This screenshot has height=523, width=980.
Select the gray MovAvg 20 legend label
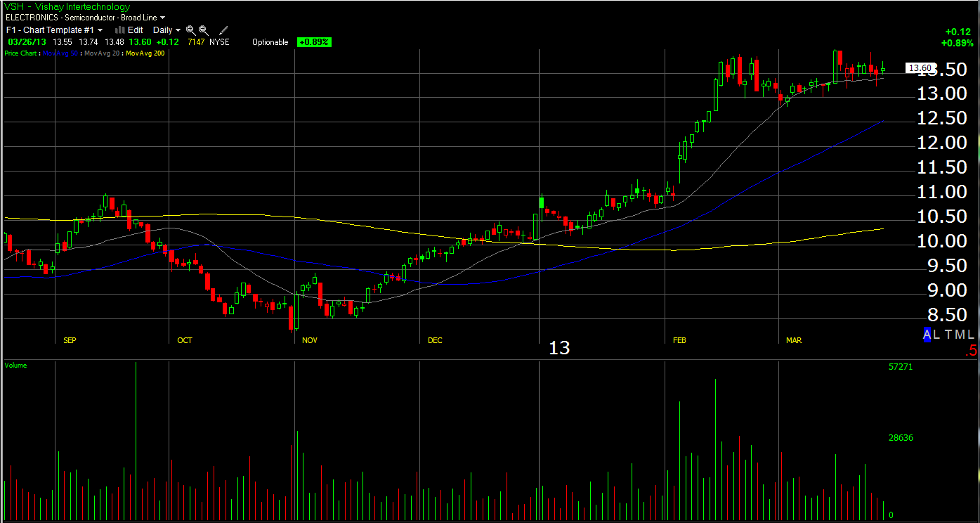[102, 53]
